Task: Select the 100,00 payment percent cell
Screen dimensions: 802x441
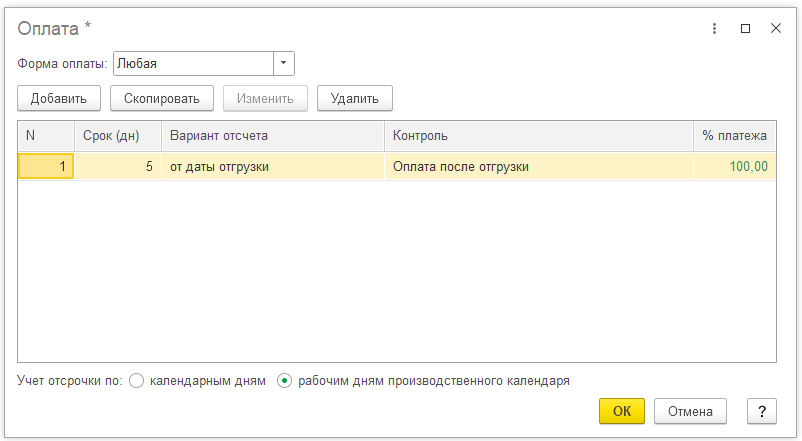Action: click(734, 166)
